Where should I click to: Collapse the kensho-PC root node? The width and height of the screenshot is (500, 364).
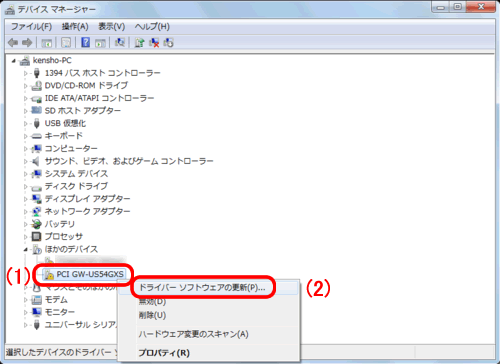[13, 61]
